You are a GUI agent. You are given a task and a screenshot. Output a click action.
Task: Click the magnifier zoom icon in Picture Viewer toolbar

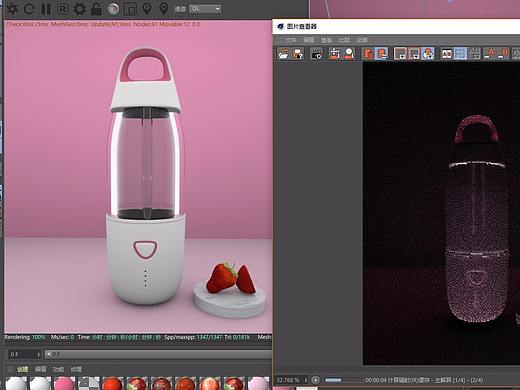349,54
